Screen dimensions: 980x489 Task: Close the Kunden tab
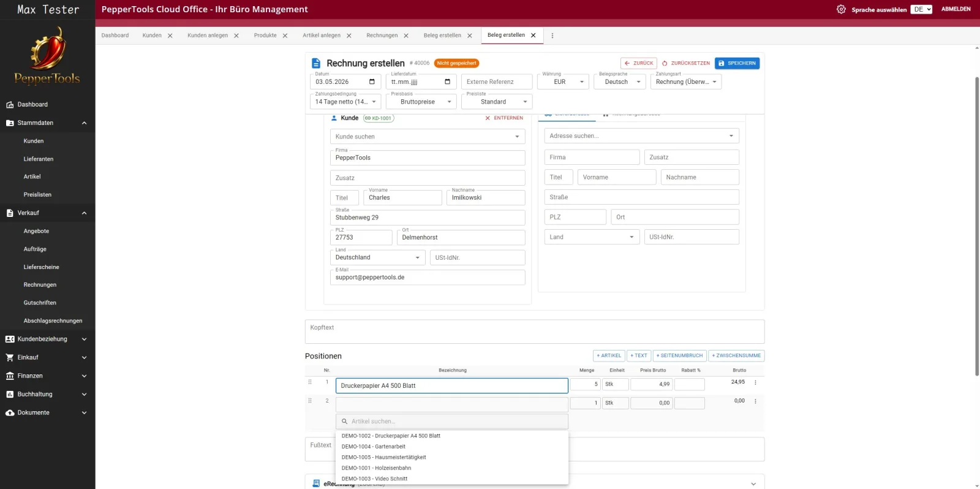(170, 36)
